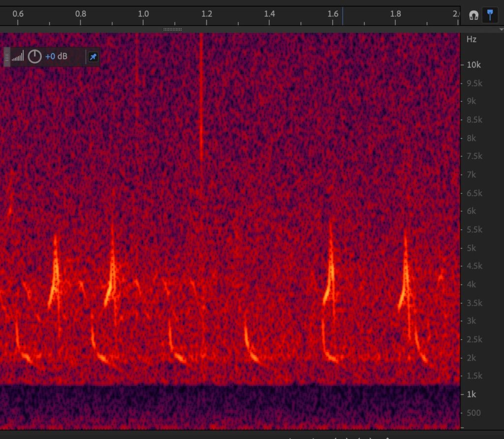Click the 0.8 mark on the time ruler
Image resolution: width=504 pixels, height=439 pixels.
click(80, 14)
